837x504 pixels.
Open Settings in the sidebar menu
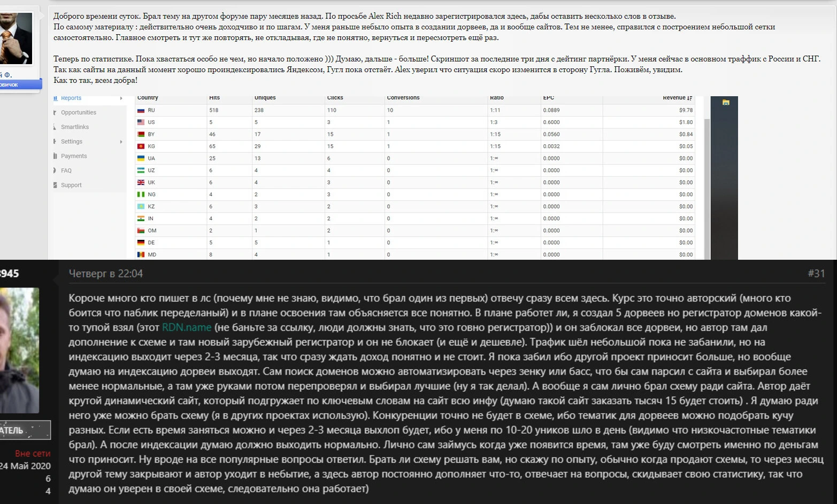click(x=72, y=142)
